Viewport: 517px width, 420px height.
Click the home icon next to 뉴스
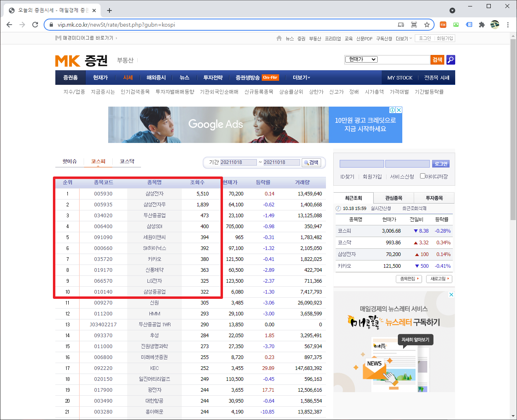(x=279, y=38)
